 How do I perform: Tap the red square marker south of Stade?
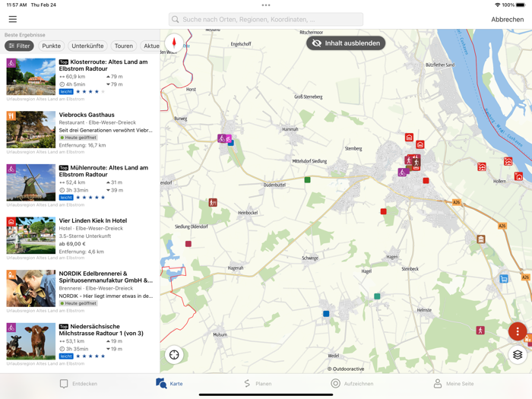click(383, 211)
